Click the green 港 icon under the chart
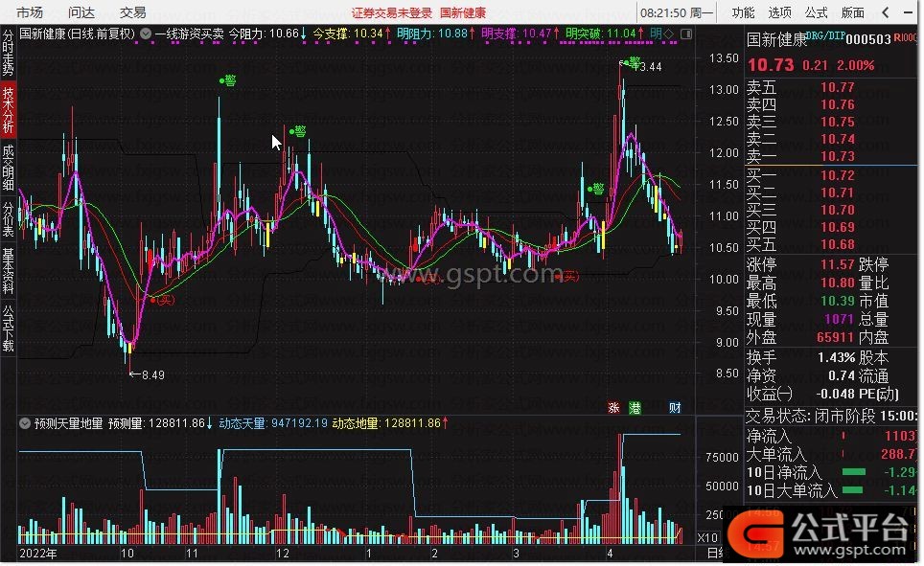This screenshot has width=924, height=566. 635,408
